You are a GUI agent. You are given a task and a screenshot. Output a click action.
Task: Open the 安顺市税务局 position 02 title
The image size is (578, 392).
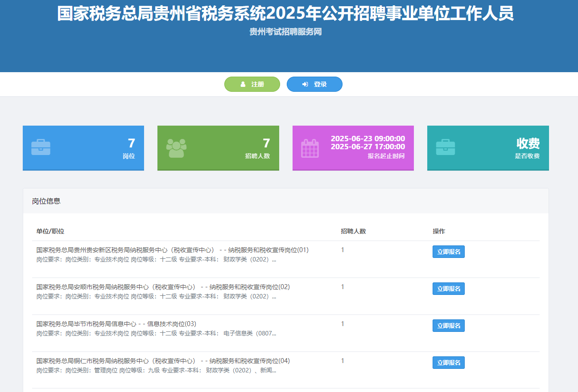point(163,287)
